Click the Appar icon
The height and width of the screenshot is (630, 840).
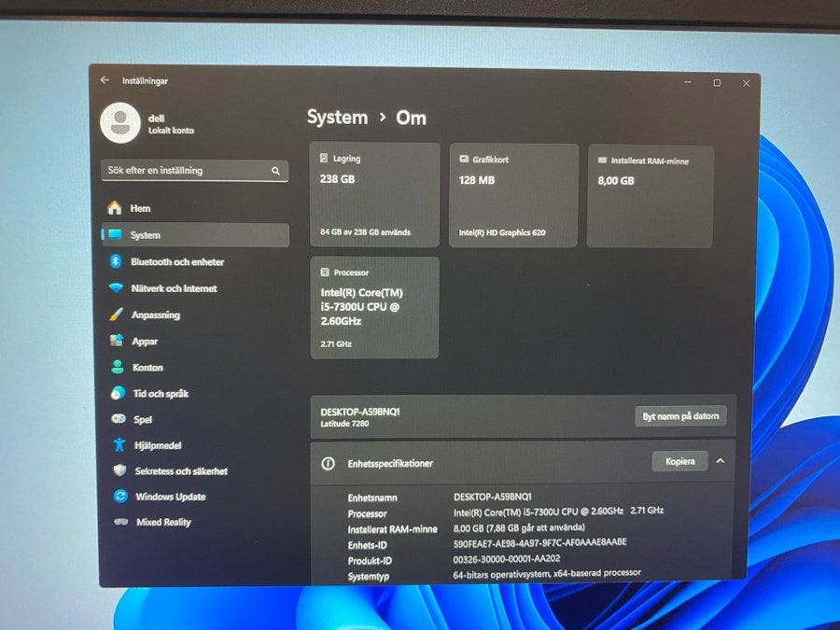pyautogui.click(x=117, y=340)
